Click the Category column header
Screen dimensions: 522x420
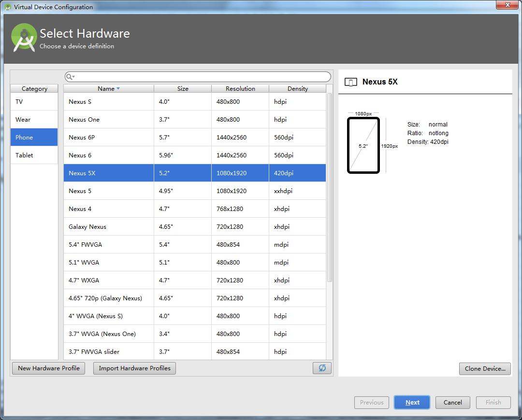(x=34, y=88)
